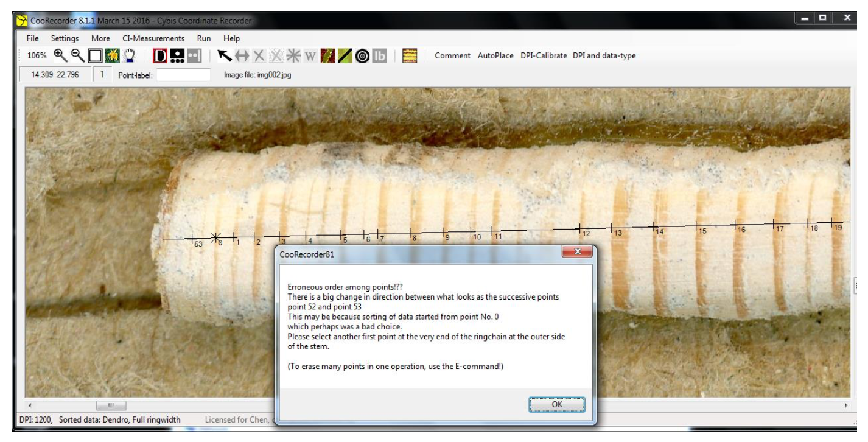This screenshot has height=442, width=868.
Task: Click the empty square fit-window icon
Action: tap(95, 56)
